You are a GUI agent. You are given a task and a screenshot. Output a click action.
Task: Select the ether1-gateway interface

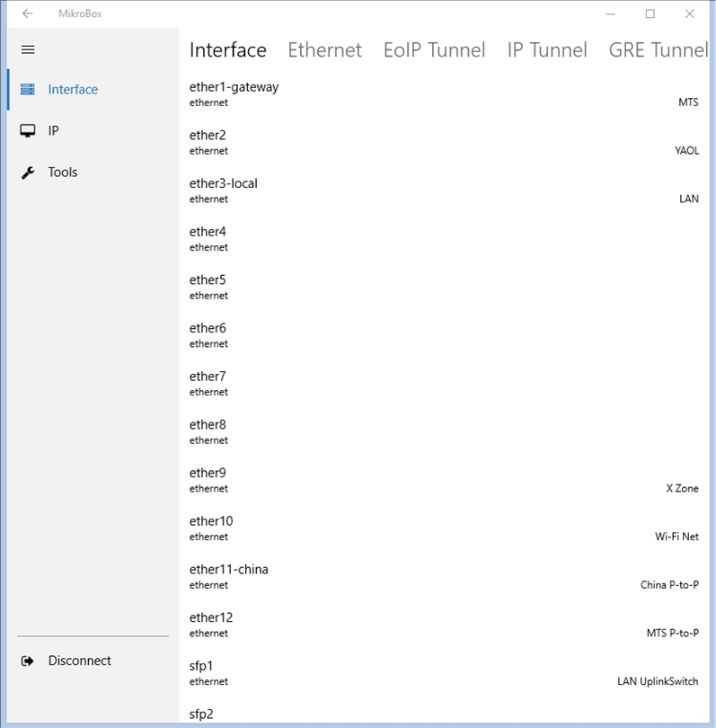coord(444,94)
